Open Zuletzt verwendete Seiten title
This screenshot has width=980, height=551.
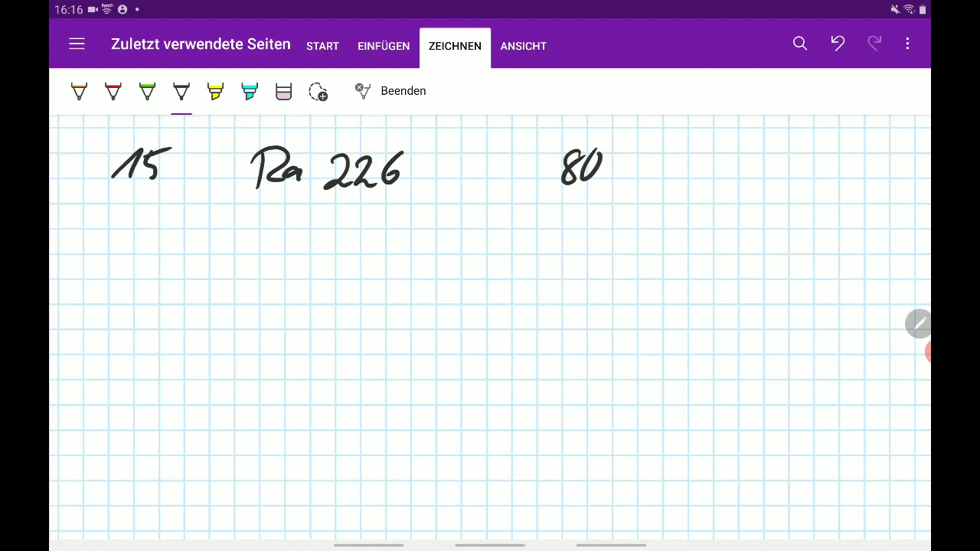coord(201,44)
